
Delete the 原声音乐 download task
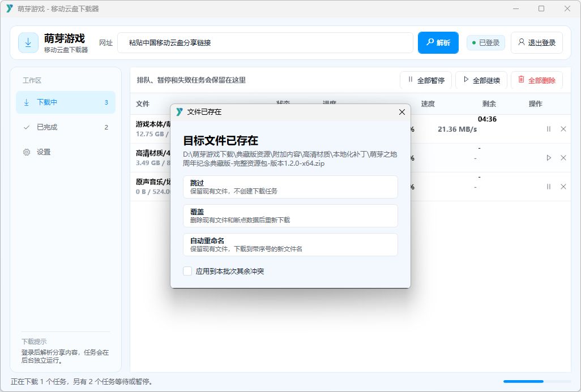563,187
